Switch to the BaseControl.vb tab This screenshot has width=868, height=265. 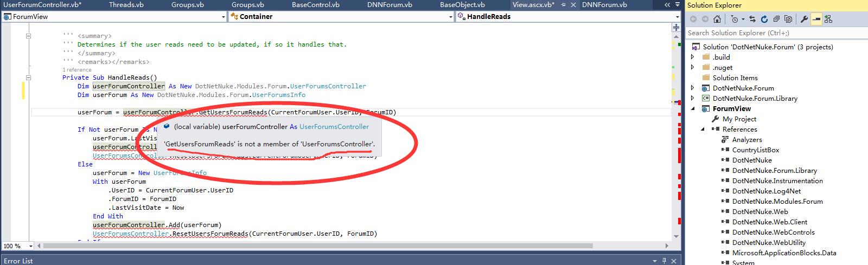(x=316, y=5)
